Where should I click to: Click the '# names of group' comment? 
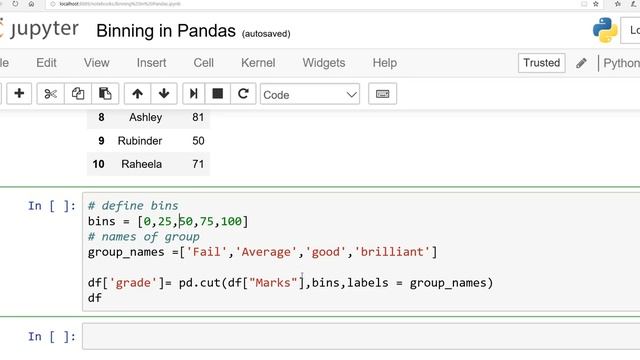144,237
